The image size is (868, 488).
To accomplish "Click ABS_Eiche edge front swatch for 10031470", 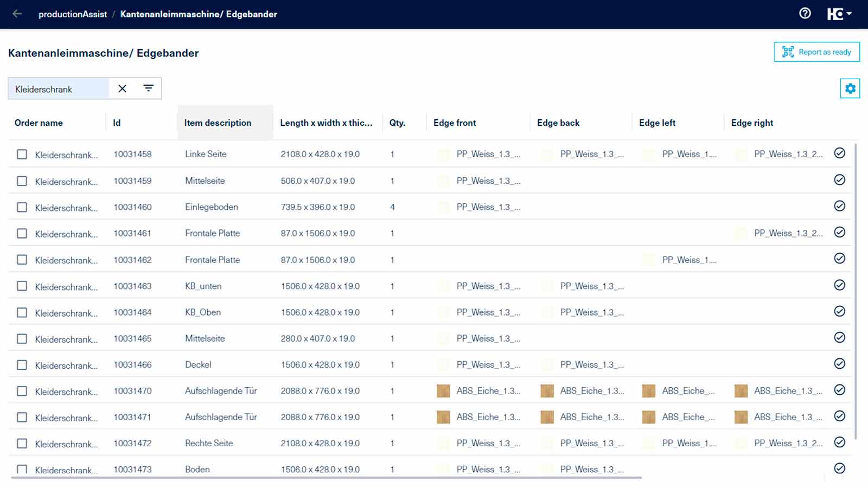I will tap(443, 391).
